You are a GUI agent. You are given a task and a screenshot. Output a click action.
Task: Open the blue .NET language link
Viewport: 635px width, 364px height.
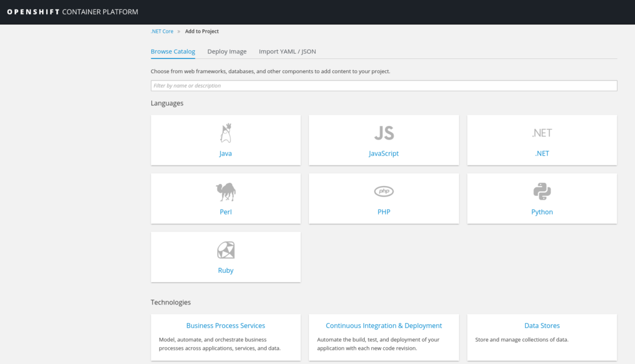click(x=542, y=153)
